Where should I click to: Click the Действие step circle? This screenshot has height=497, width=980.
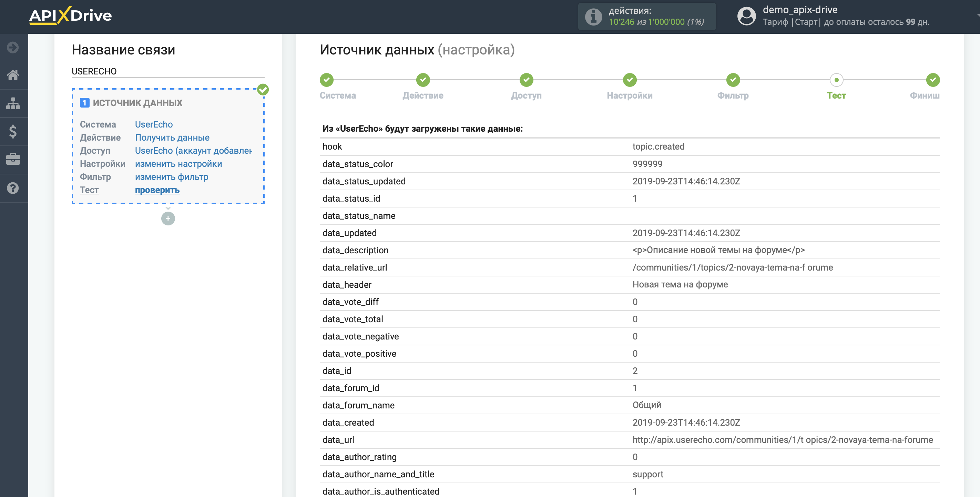(x=423, y=80)
